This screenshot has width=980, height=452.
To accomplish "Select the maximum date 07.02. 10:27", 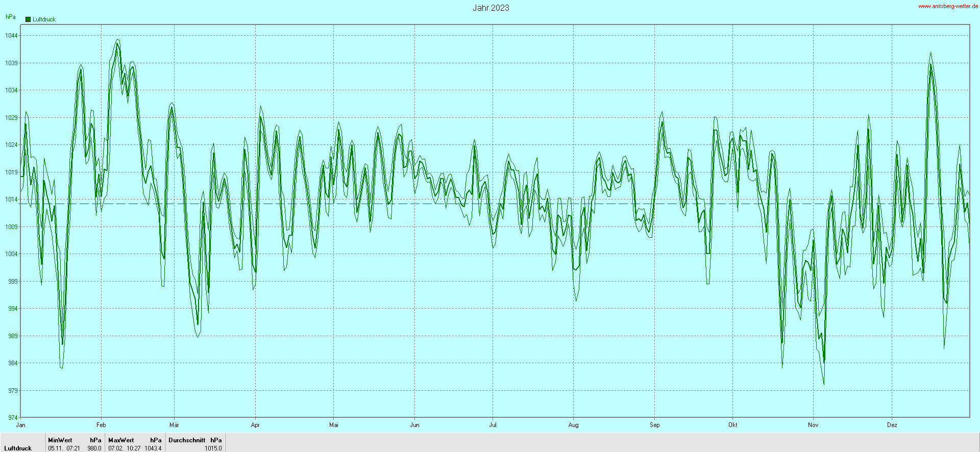I will pos(124,448).
